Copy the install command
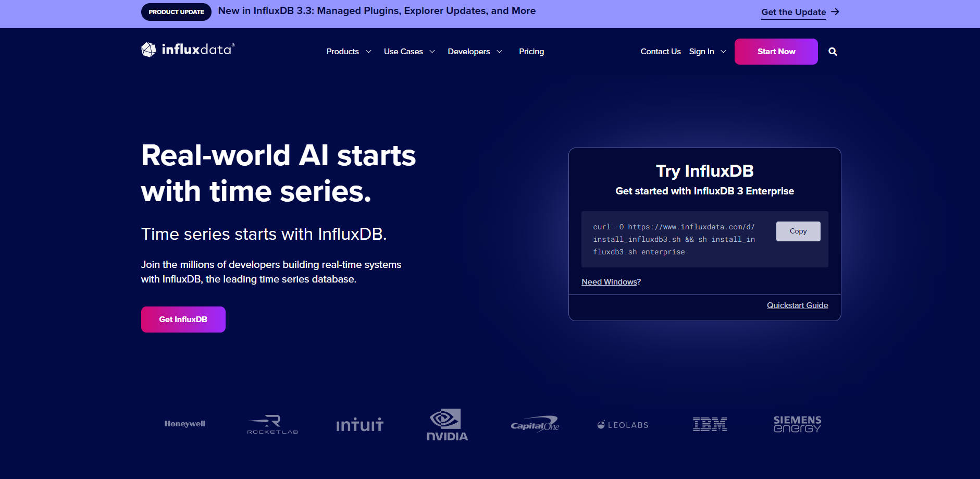Viewport: 980px width, 479px height. tap(798, 231)
